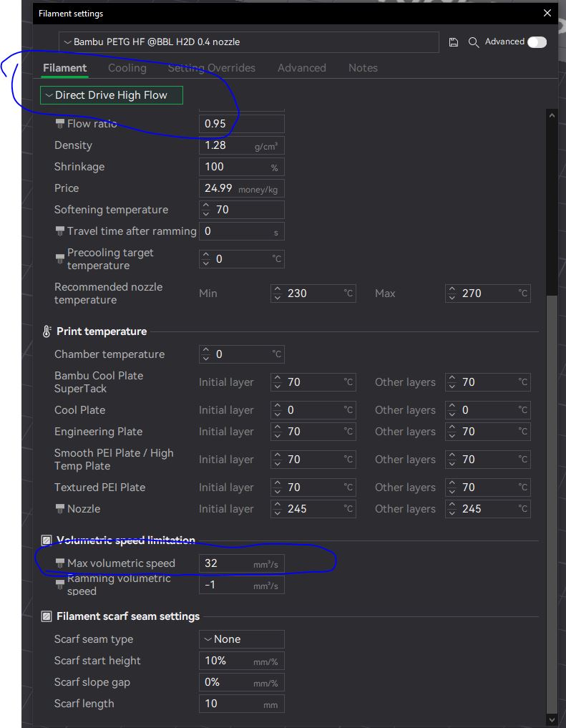Click the nozzle icon beside Max volumetric speed

click(x=60, y=563)
